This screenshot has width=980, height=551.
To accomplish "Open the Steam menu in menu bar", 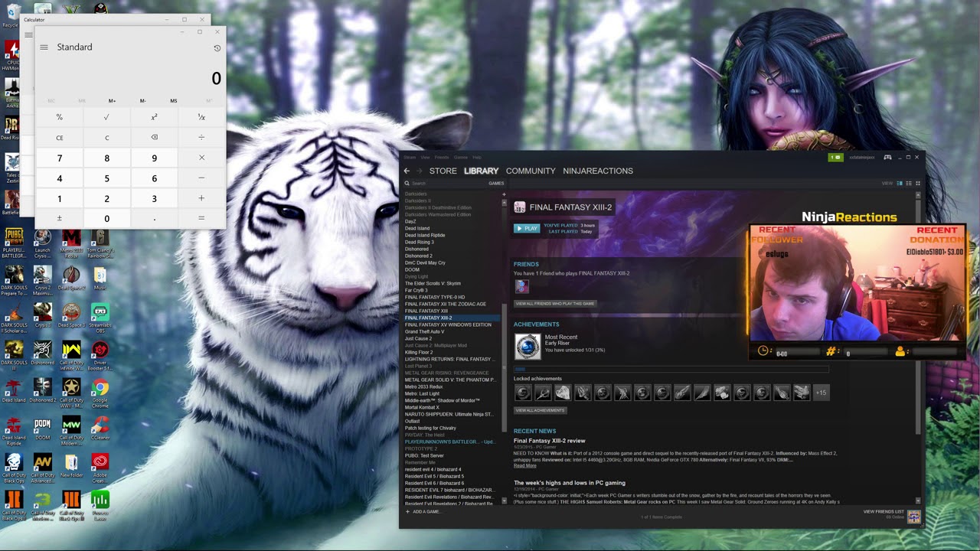I will click(x=410, y=157).
